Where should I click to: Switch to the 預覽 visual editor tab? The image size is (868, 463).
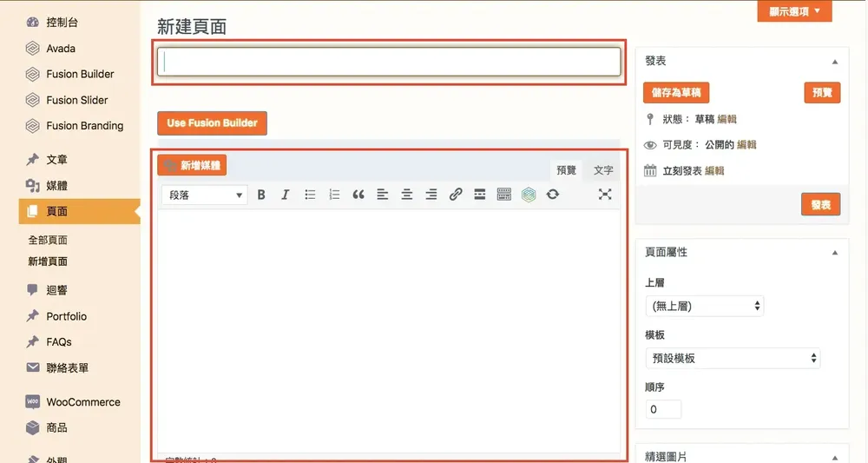tap(566, 170)
